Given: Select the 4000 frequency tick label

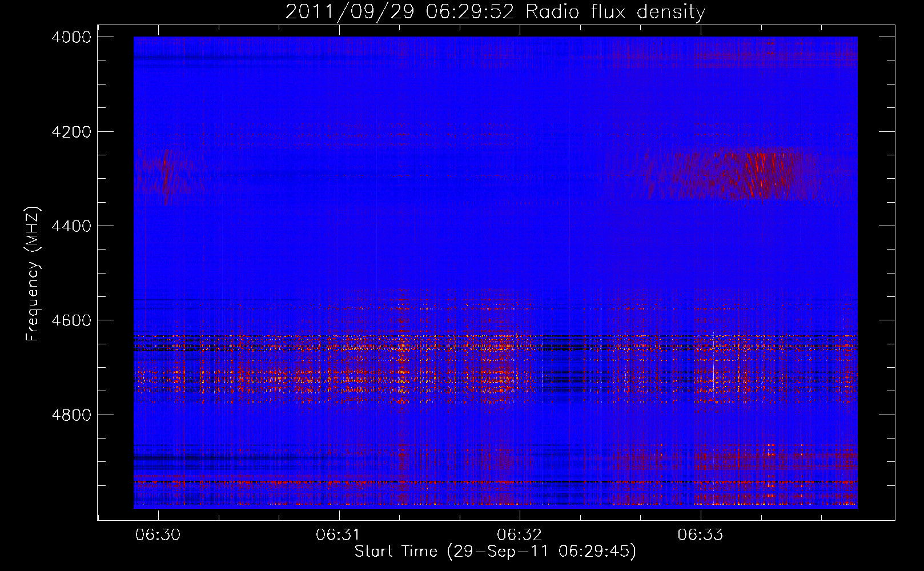Looking at the screenshot, I should (71, 37).
